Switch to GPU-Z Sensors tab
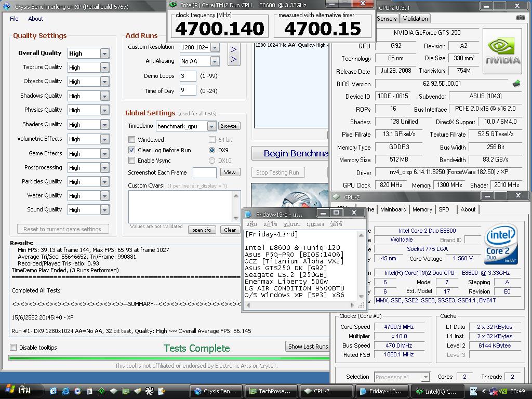 click(x=387, y=19)
